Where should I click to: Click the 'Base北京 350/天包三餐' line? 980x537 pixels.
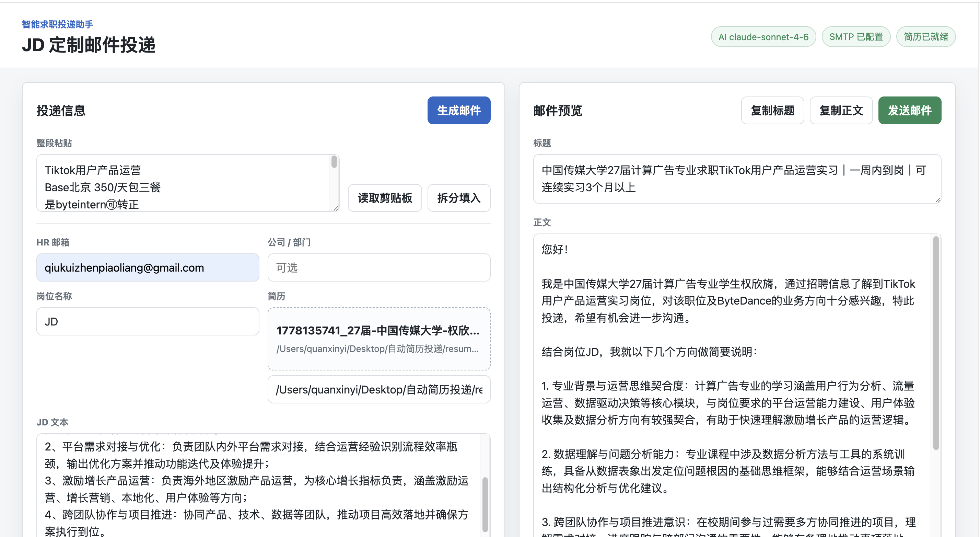103,187
